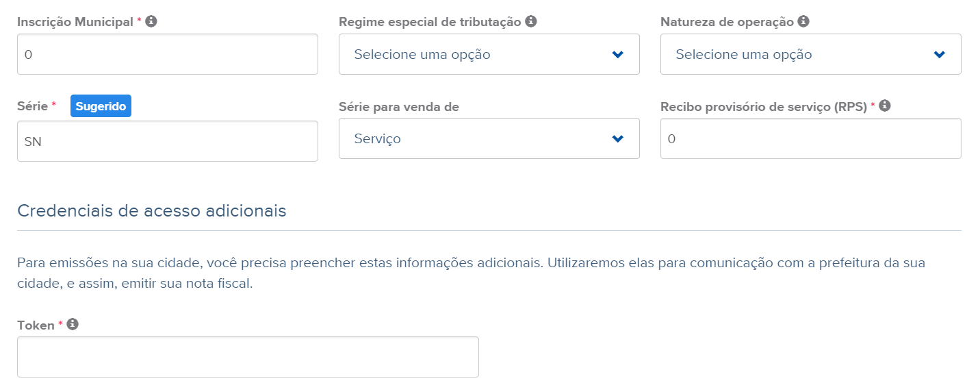View help icon beside Token label
This screenshot has height=383, width=980.
point(73,324)
